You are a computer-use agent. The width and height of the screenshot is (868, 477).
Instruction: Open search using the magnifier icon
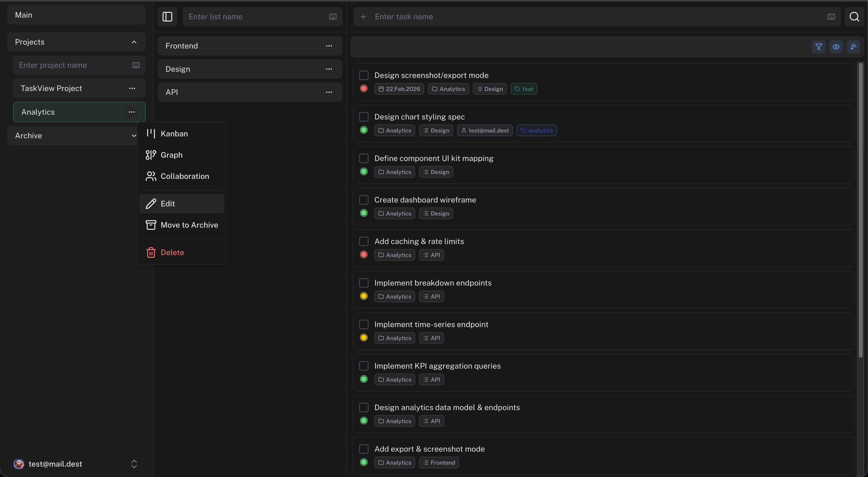[855, 16]
